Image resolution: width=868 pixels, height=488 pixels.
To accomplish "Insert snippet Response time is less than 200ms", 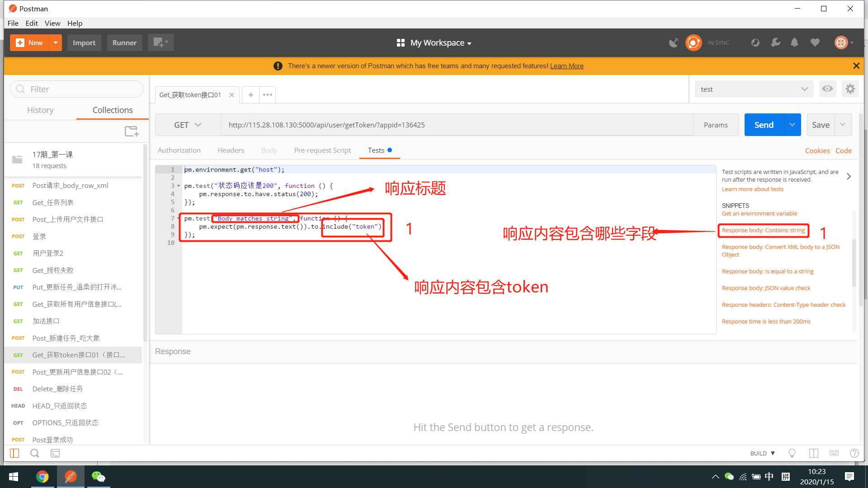I will (x=766, y=322).
